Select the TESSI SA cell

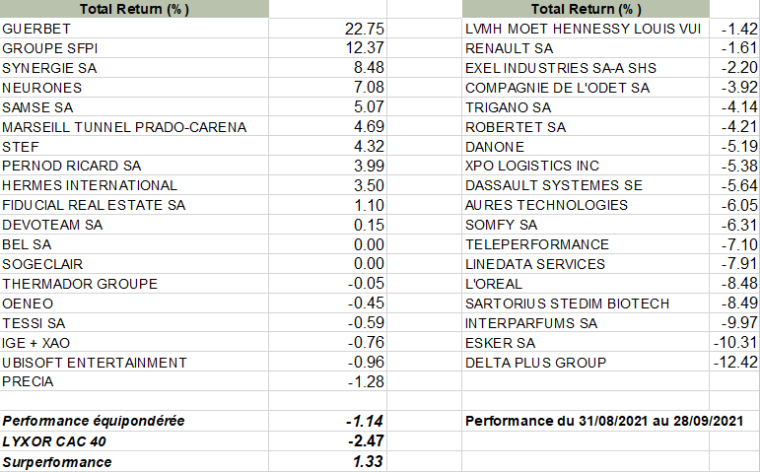(134, 324)
